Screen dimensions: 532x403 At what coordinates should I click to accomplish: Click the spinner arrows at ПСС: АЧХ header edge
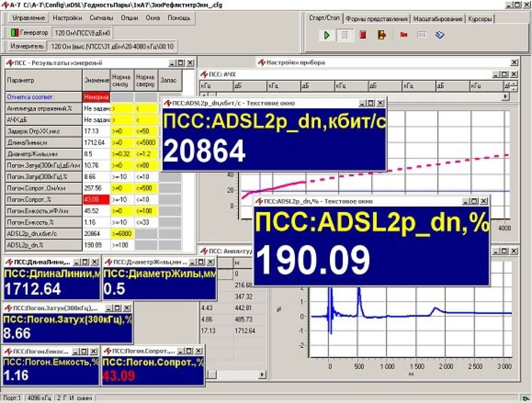[515, 86]
